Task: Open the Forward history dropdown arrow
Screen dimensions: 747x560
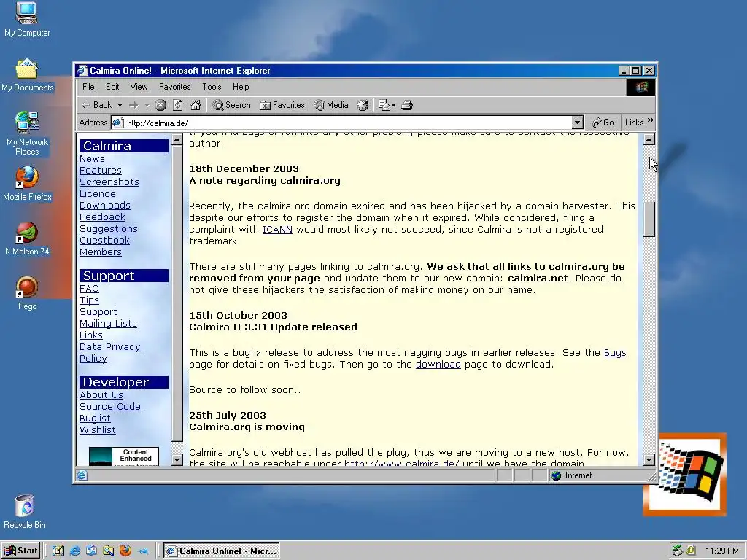Action: [147, 105]
